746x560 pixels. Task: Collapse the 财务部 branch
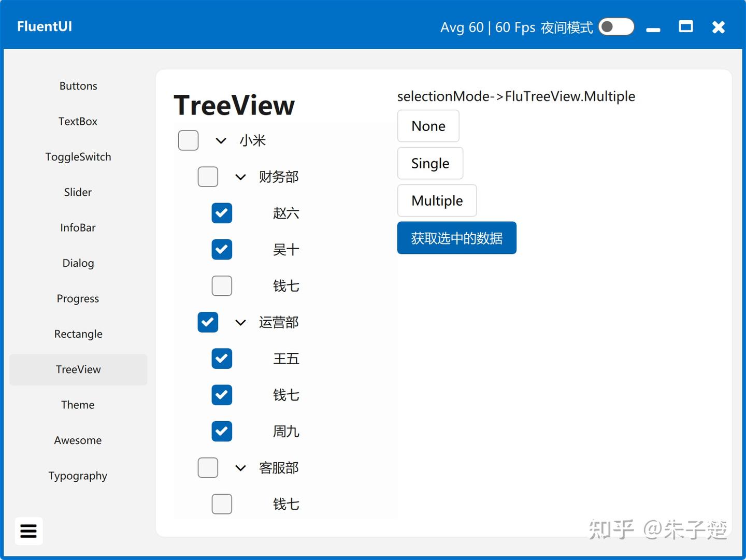tap(240, 177)
